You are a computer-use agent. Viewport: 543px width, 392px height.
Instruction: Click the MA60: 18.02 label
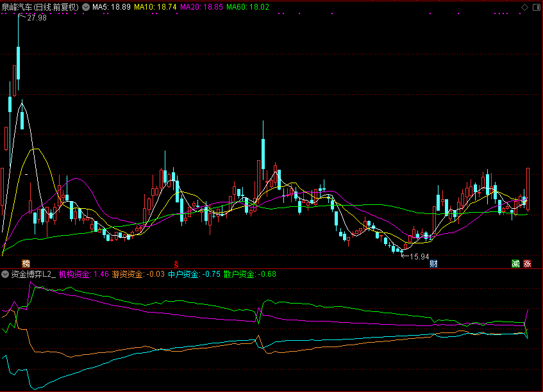click(x=247, y=7)
